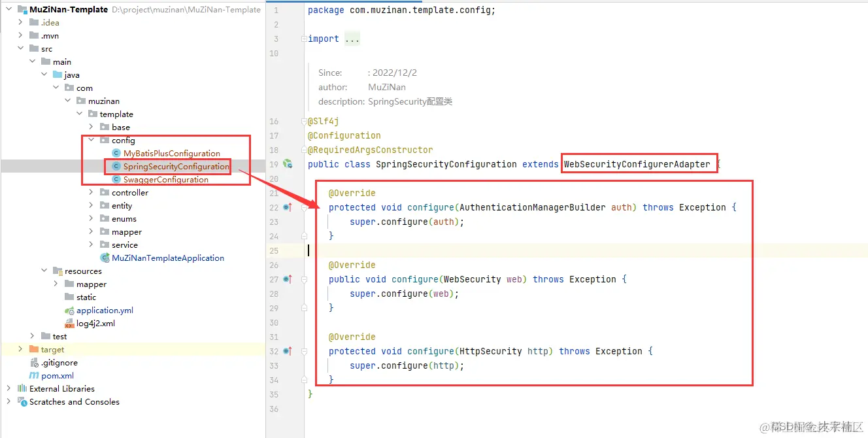Click line number 25 in gutter

click(x=274, y=250)
